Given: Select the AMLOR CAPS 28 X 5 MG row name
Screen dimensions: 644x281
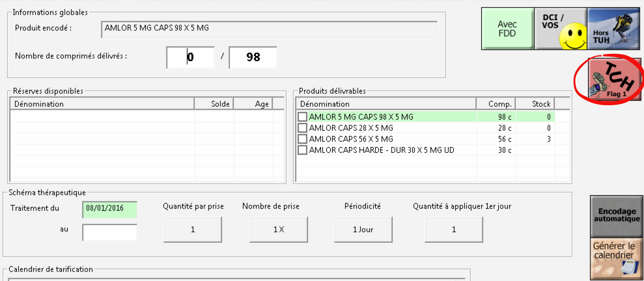Looking at the screenshot, I should click(x=351, y=128).
